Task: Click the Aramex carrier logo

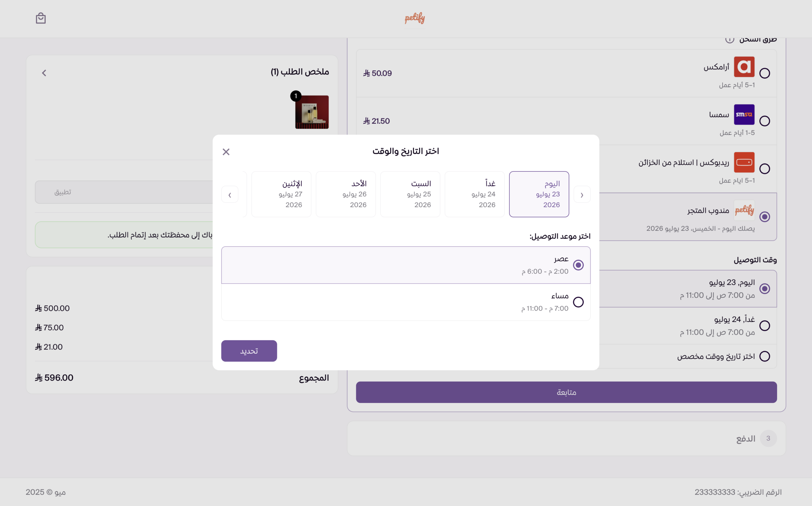Action: click(x=744, y=67)
